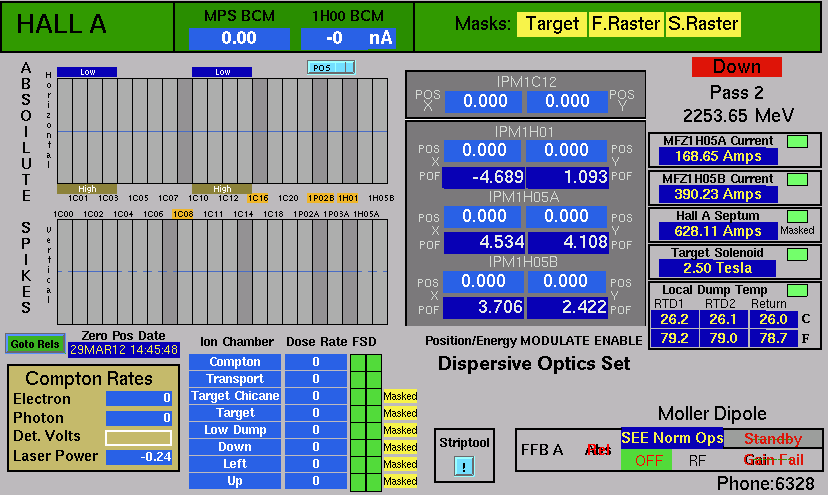Viewport: 828px width, 495px height.
Task: Click the Zero Pos Date 29MAR12 field
Action: click(x=124, y=350)
